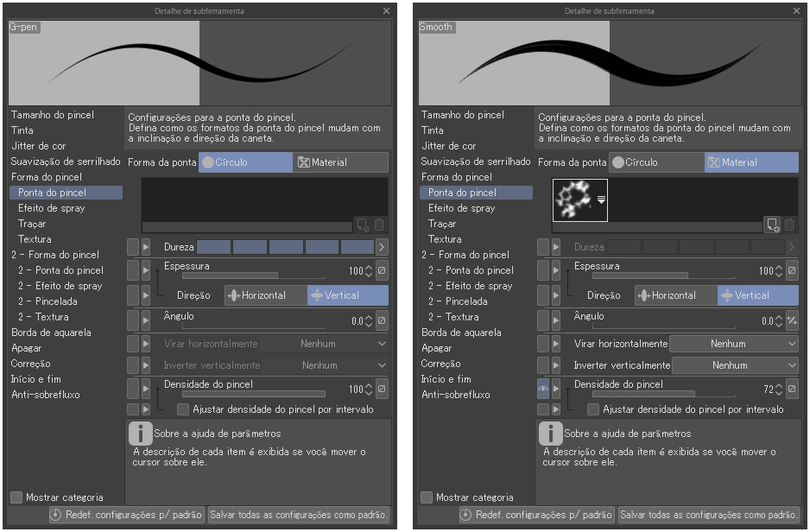
Task: Click add brush tip material icon in Smooth panel
Action: tap(772, 225)
